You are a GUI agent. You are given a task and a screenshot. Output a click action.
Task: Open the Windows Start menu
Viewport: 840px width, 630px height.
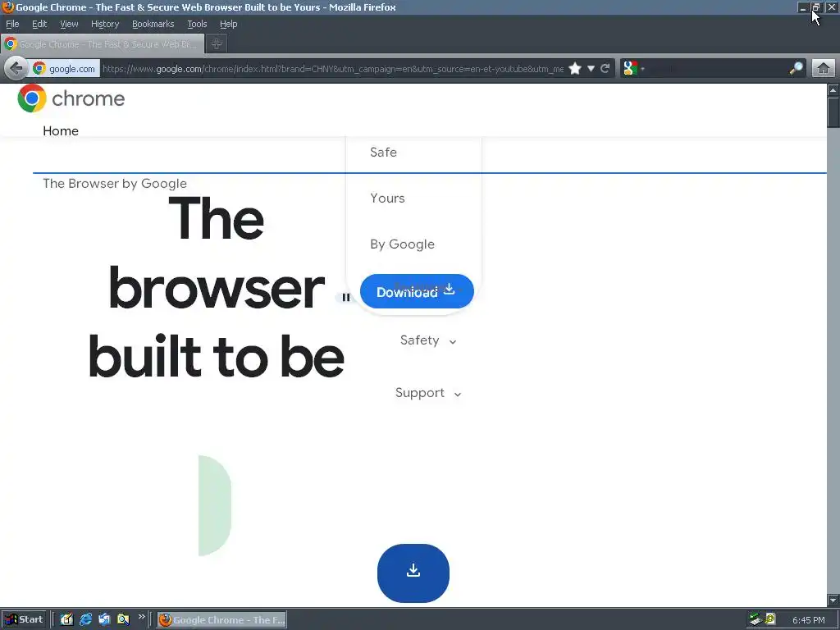click(x=24, y=620)
